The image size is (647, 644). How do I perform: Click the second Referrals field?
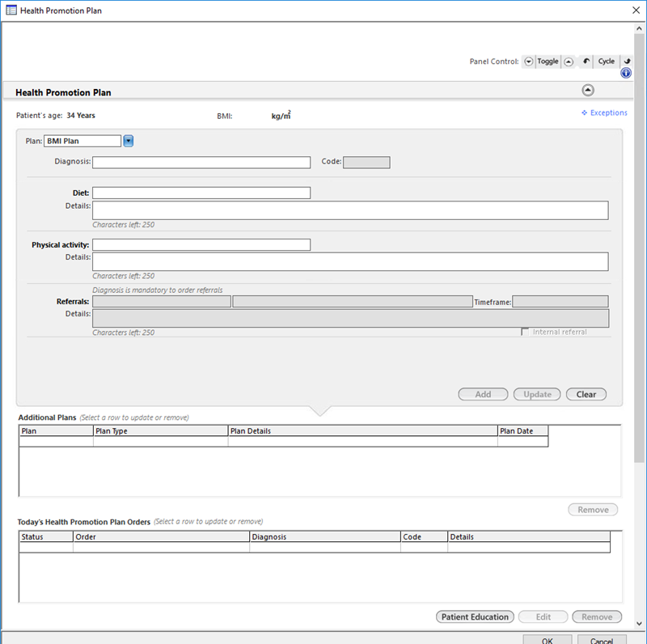coord(353,301)
